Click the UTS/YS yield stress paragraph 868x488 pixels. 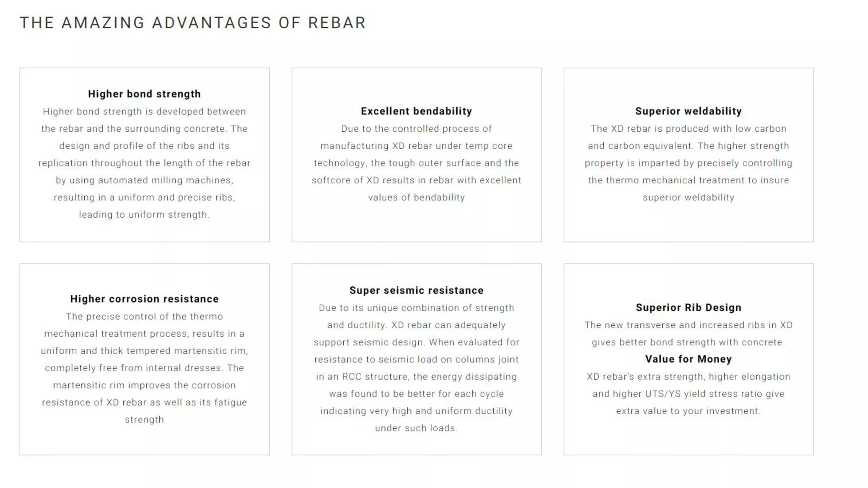pos(689,394)
